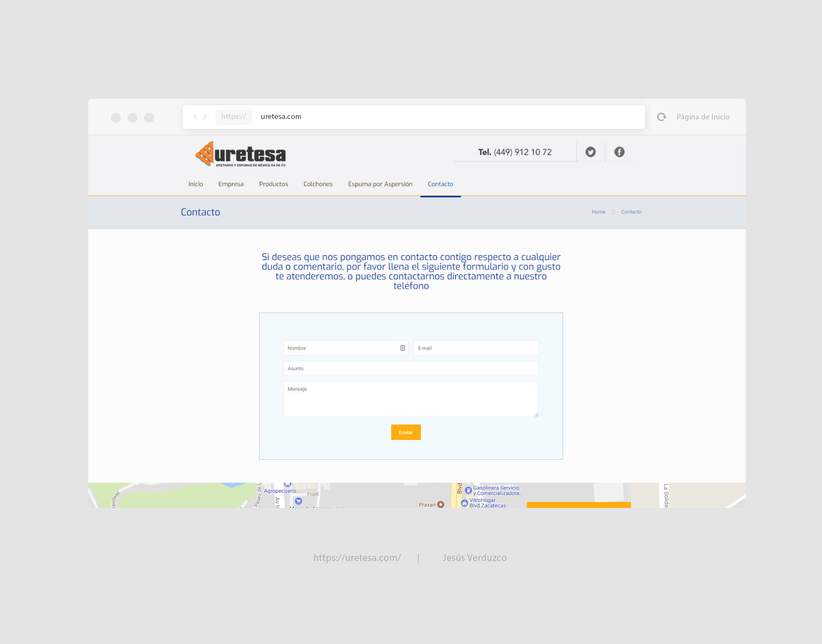Image resolution: width=822 pixels, height=644 pixels.
Task: Focus the Nombre input field
Action: [x=345, y=348]
